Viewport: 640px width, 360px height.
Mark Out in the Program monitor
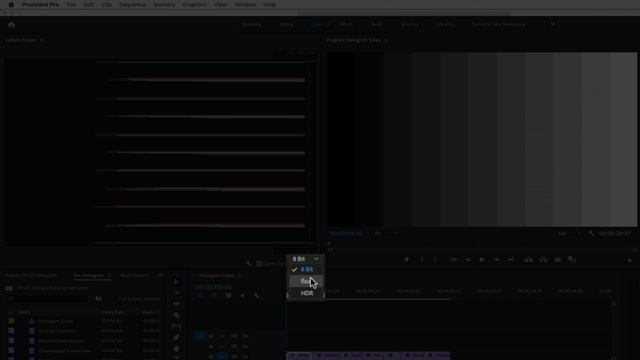435,260
